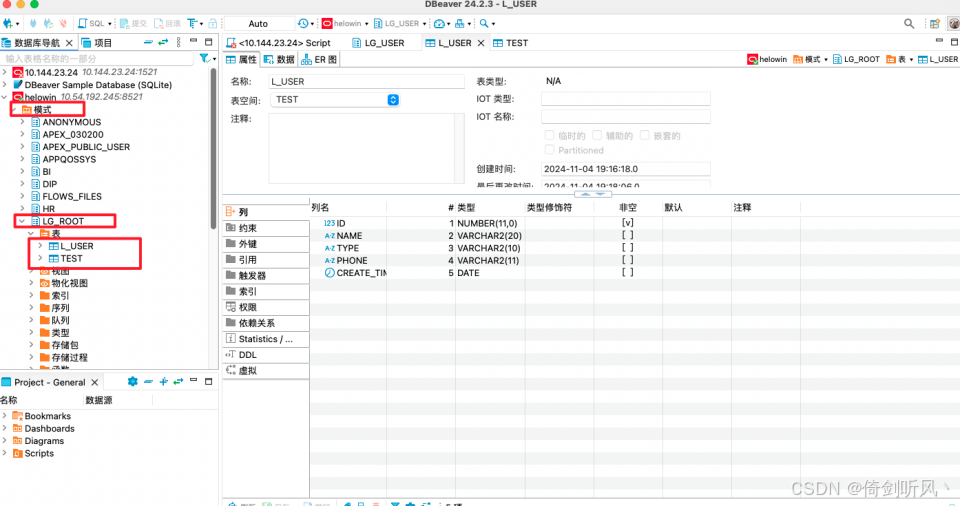Click LG_ROOT in the breadcrumb bar

tap(856, 59)
